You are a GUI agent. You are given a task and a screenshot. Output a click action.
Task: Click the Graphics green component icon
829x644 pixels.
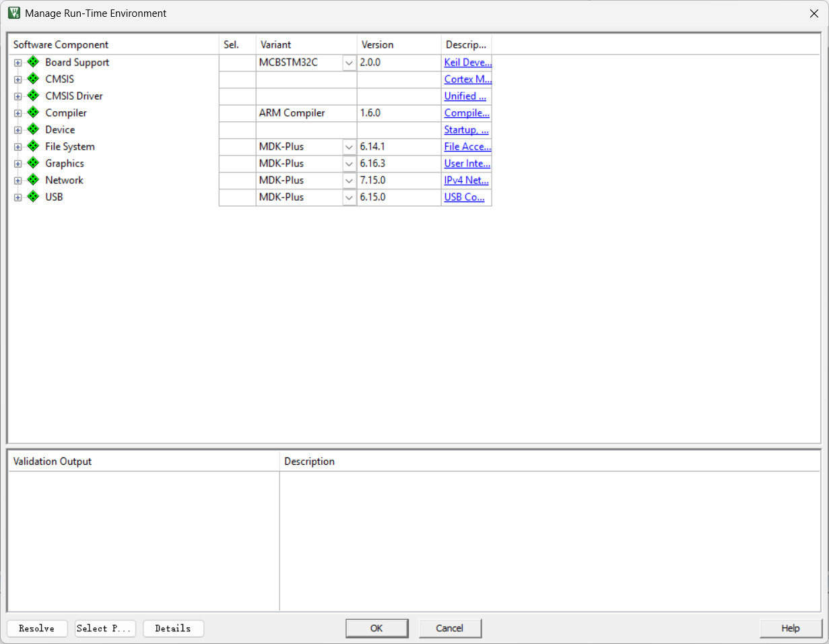(34, 163)
